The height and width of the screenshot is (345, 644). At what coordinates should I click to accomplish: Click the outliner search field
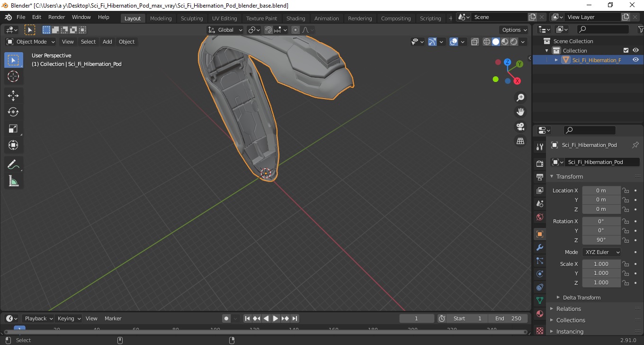coord(602,29)
